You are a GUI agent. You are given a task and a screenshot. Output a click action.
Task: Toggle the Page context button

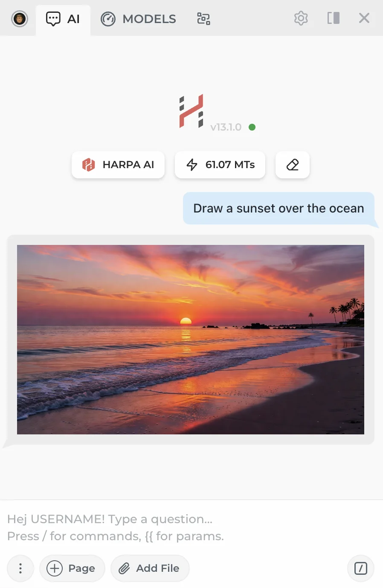(72, 568)
